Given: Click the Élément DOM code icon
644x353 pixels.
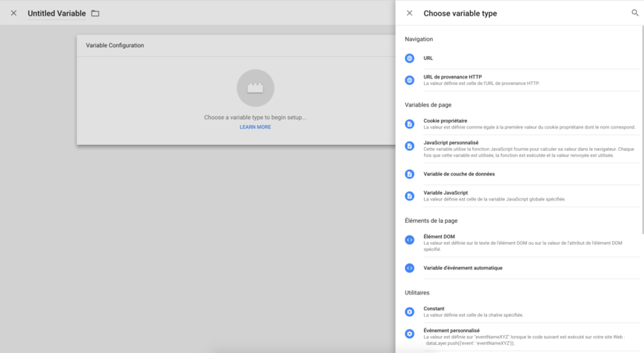Looking at the screenshot, I should point(409,240).
